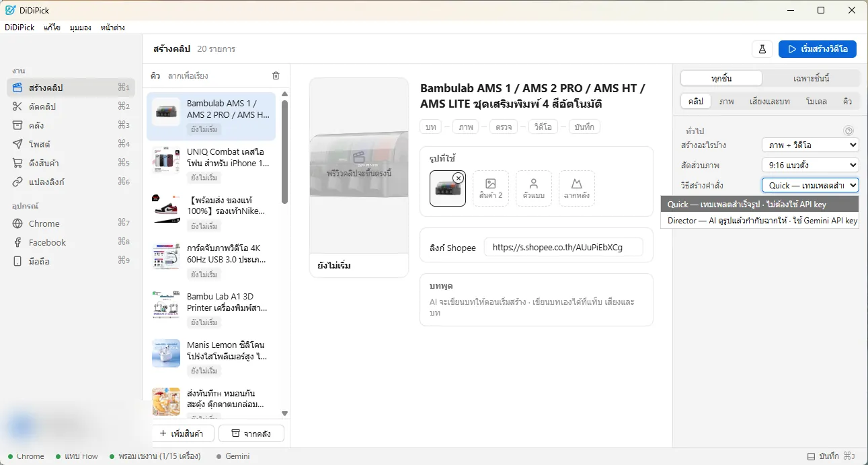Open สร้างคลิป in the sidebar
This screenshot has height=465, width=868.
pos(71,87)
